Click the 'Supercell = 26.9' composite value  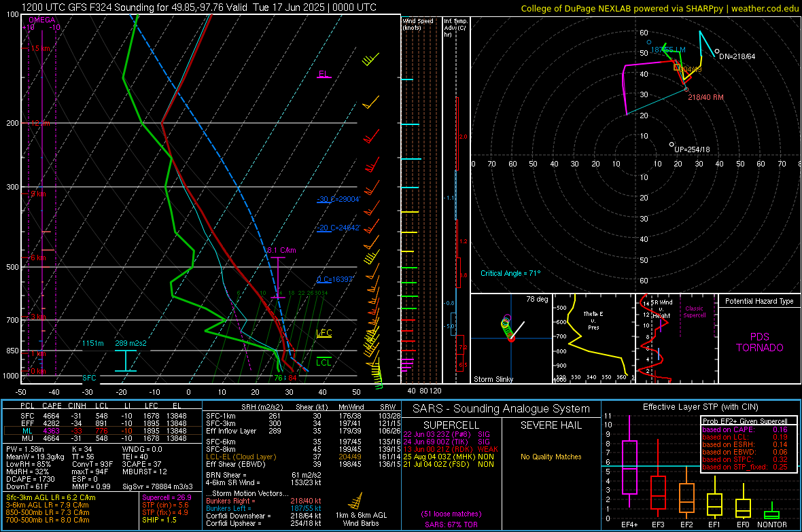(x=167, y=497)
